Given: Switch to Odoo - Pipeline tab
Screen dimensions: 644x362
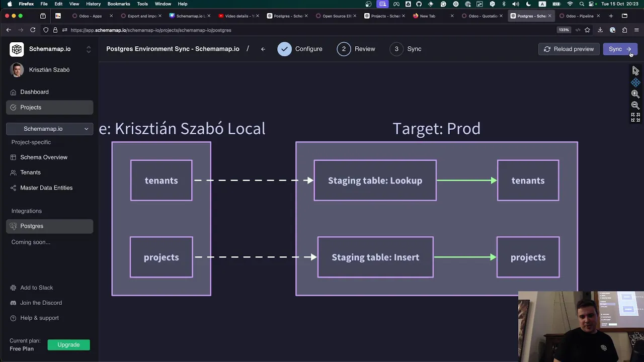Looking at the screenshot, I should tap(579, 16).
